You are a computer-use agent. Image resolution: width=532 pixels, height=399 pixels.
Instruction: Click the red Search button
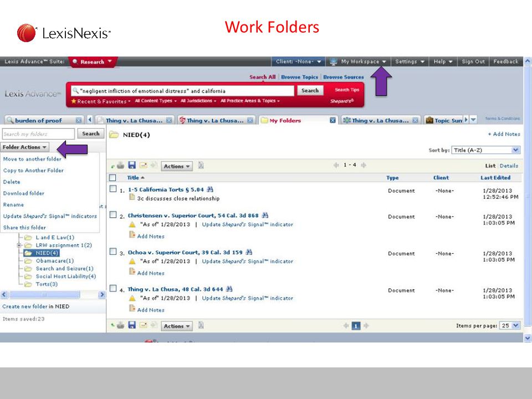point(310,90)
